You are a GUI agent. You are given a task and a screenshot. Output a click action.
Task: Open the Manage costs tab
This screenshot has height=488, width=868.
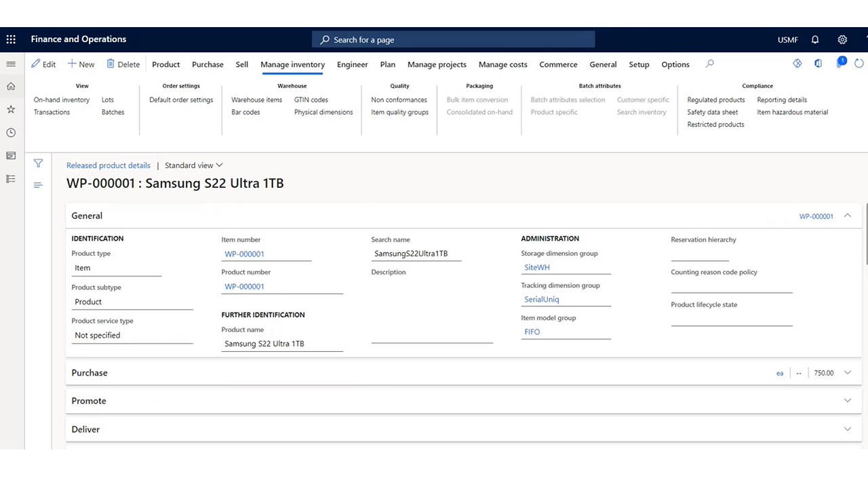[x=503, y=64]
